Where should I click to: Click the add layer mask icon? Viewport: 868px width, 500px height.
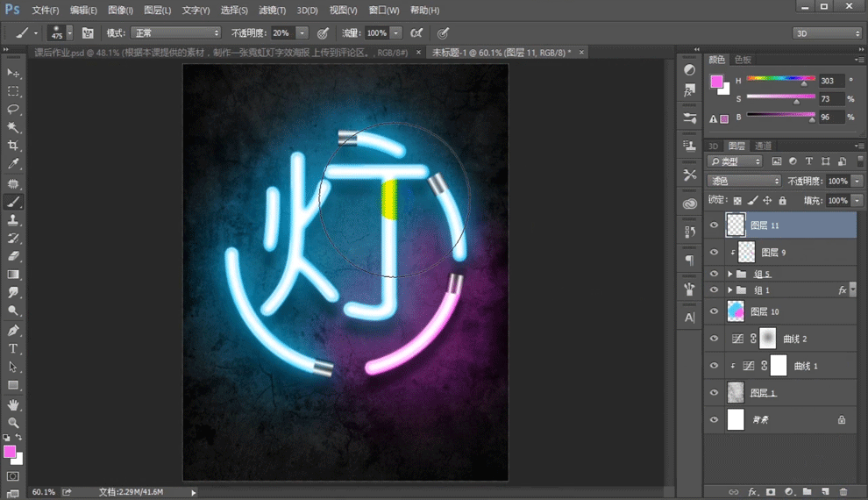[x=771, y=492]
